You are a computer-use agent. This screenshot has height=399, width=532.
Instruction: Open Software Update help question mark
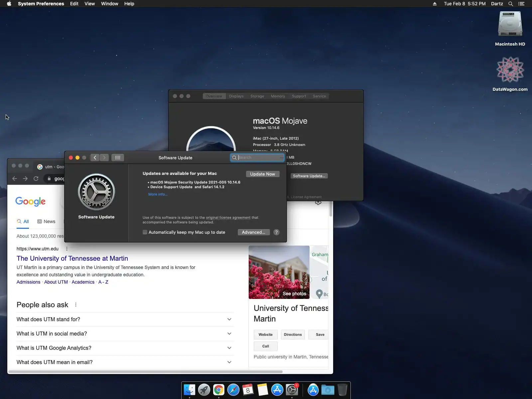pos(276,232)
